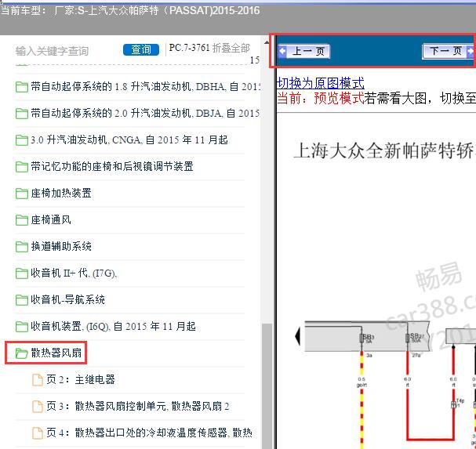Open the 换道辅助系统 folder
The image size is (476, 449).
61,246
